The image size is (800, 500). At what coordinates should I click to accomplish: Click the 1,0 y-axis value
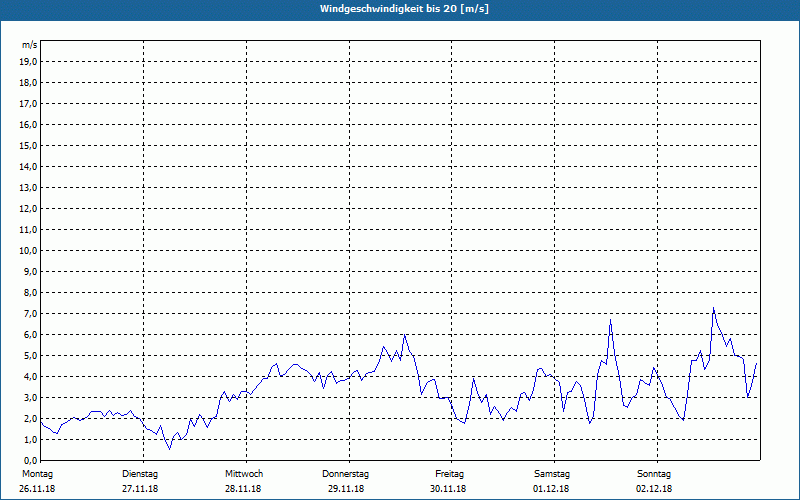click(30, 439)
